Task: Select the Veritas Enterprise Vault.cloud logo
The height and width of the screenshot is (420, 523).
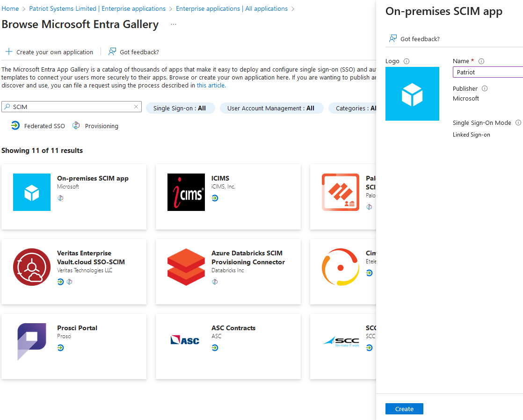Action: (32, 267)
